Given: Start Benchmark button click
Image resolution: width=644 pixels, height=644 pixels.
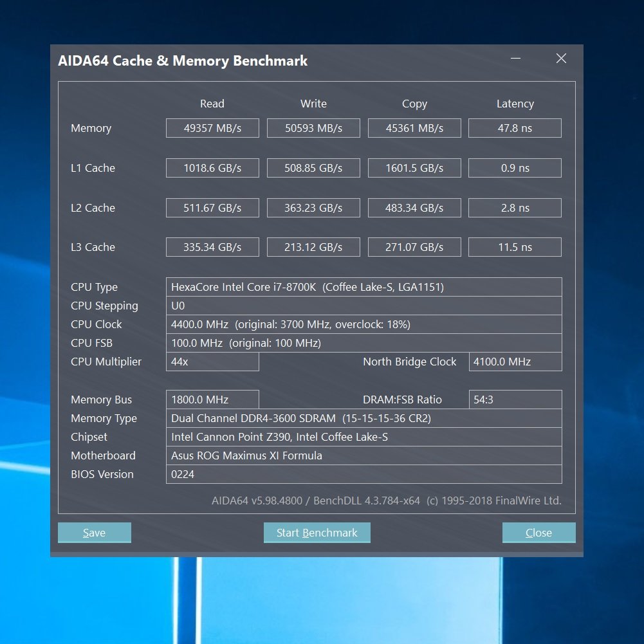Looking at the screenshot, I should [317, 532].
